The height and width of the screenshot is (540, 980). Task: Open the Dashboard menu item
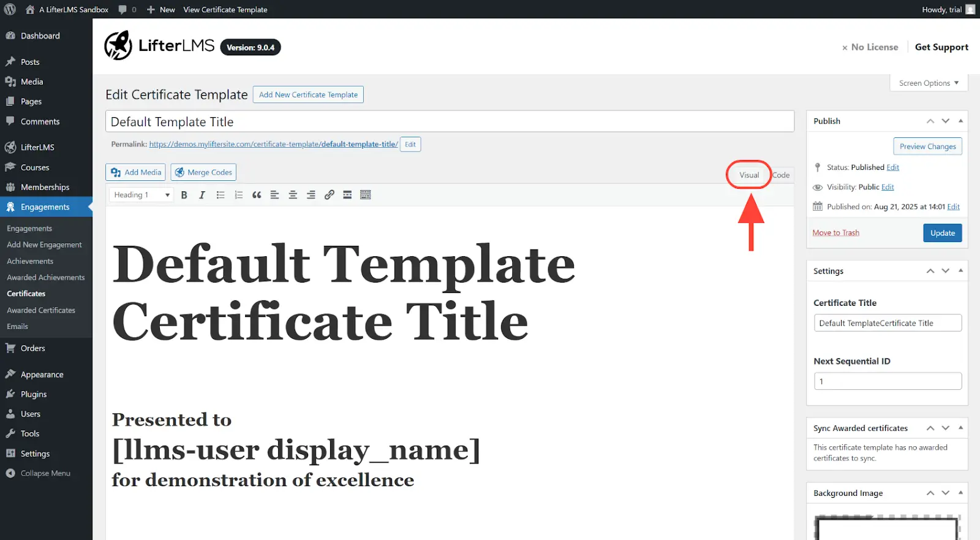[x=46, y=36]
